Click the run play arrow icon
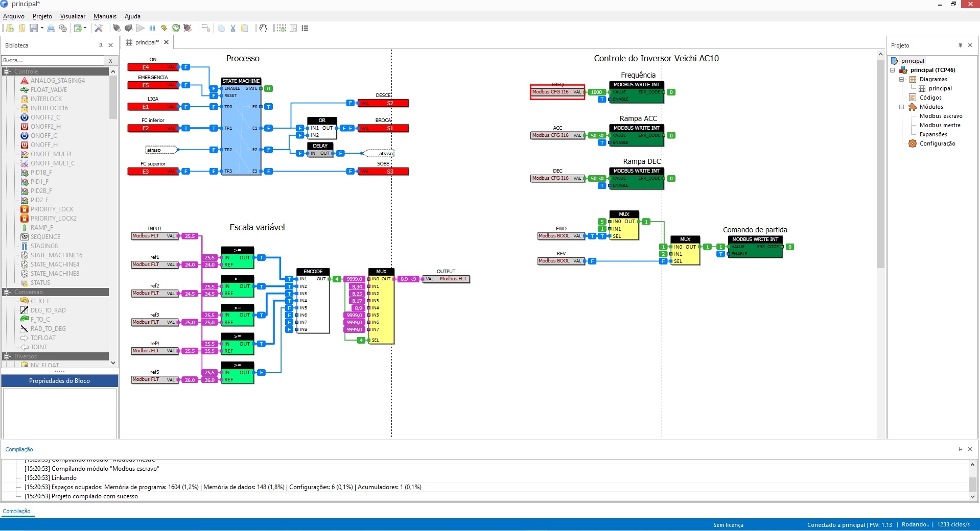Image resolution: width=980 pixels, height=531 pixels. click(141, 28)
